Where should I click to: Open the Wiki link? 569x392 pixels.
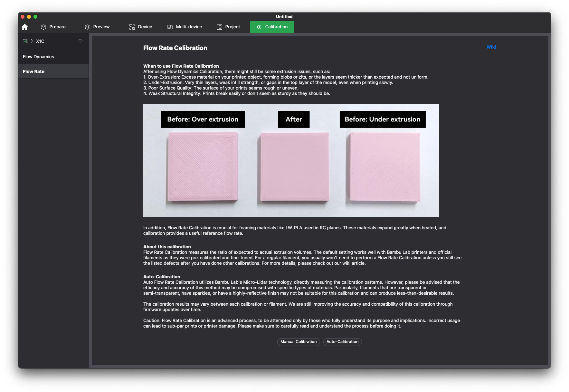tap(491, 47)
